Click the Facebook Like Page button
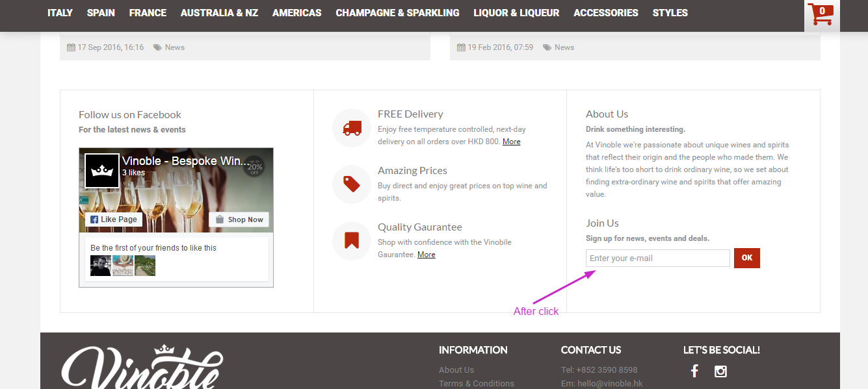 (x=114, y=220)
